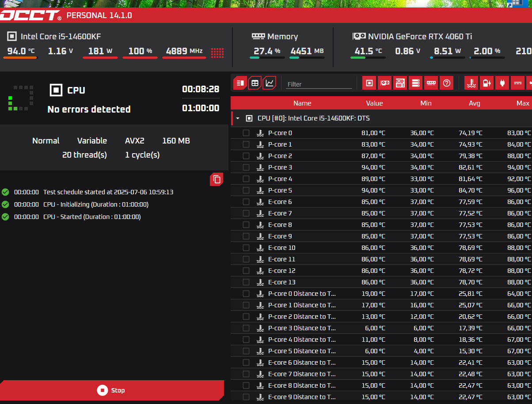Screen dimensions: 532x404
Task: Filter sensors by motherboard category
Action: [400, 83]
